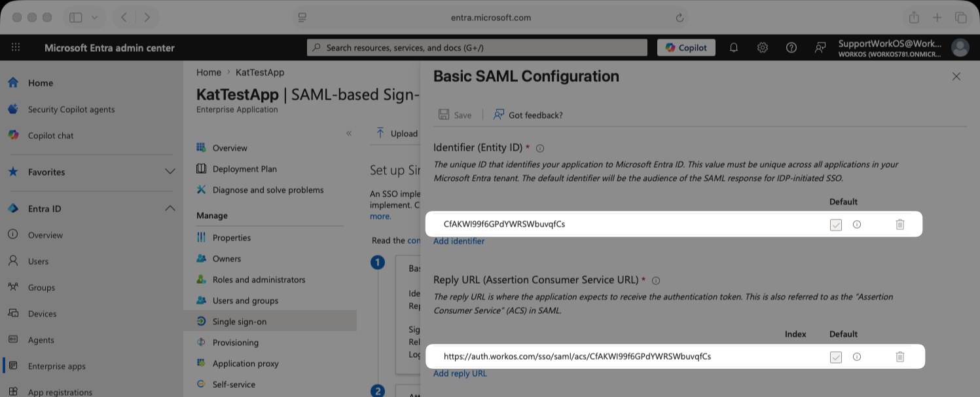The image size is (980, 397).
Task: Toggle Default checkbox for the reply URL row
Action: point(835,357)
